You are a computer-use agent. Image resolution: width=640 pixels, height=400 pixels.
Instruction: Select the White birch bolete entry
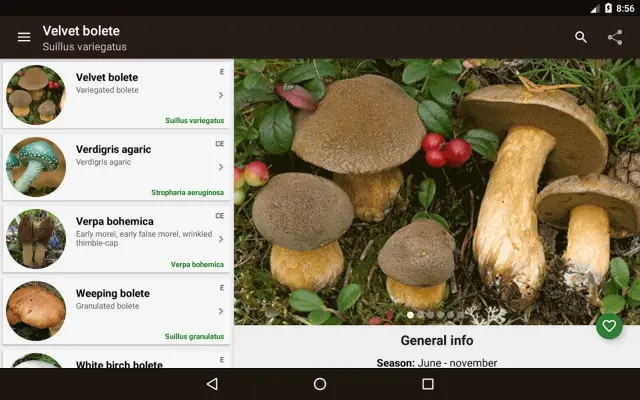118,362
